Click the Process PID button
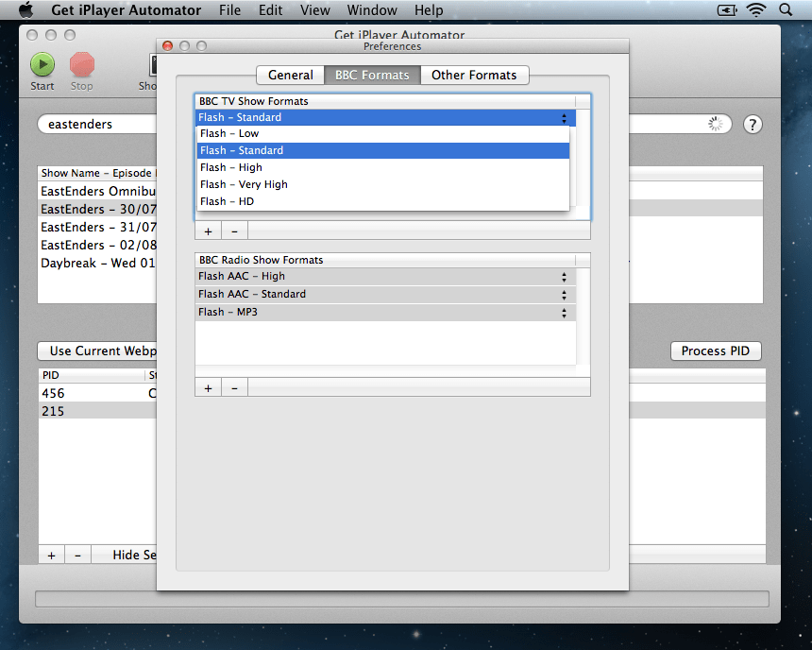The width and height of the screenshot is (812, 650). [716, 351]
